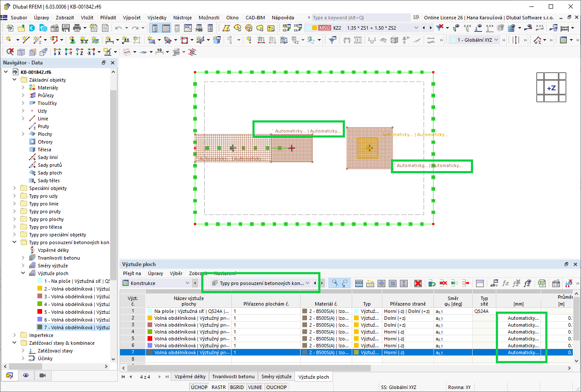
Task: Click the blue swatch of reinforcement 6
Action: (40, 320)
